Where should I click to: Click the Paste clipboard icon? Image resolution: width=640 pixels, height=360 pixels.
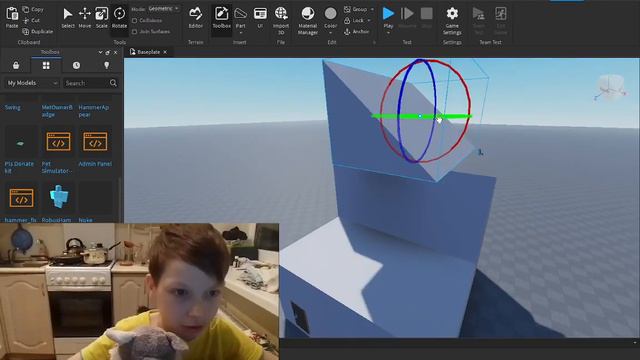(12, 14)
